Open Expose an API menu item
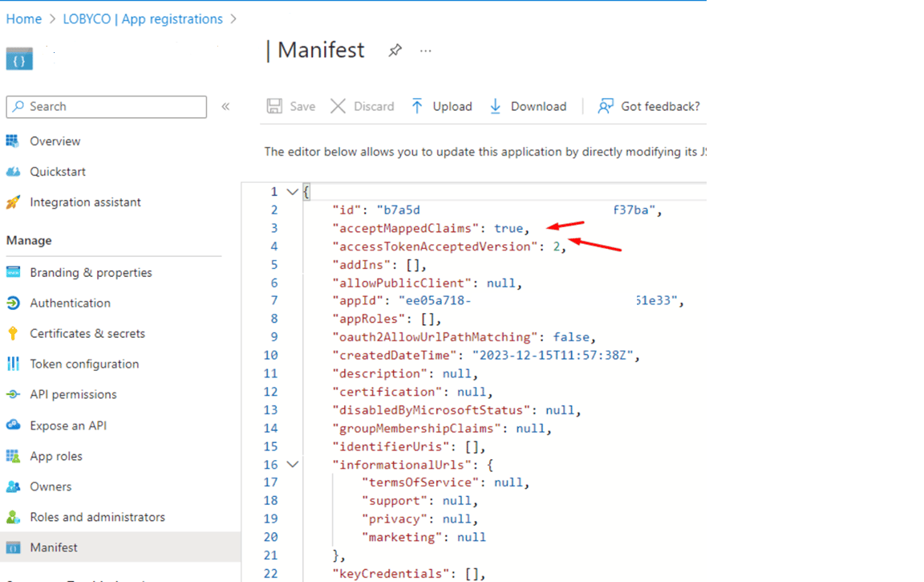The height and width of the screenshot is (582, 924). (x=68, y=425)
